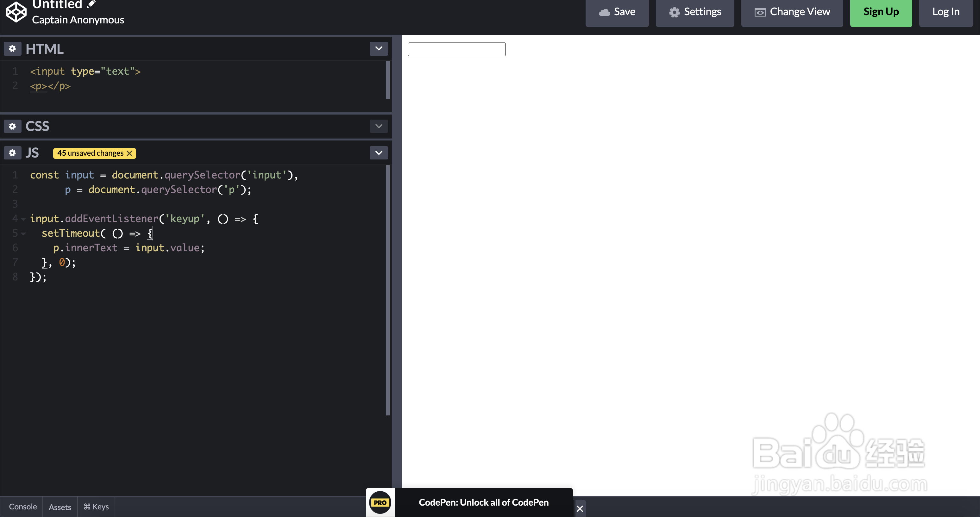Open the Console tab

coord(23,507)
